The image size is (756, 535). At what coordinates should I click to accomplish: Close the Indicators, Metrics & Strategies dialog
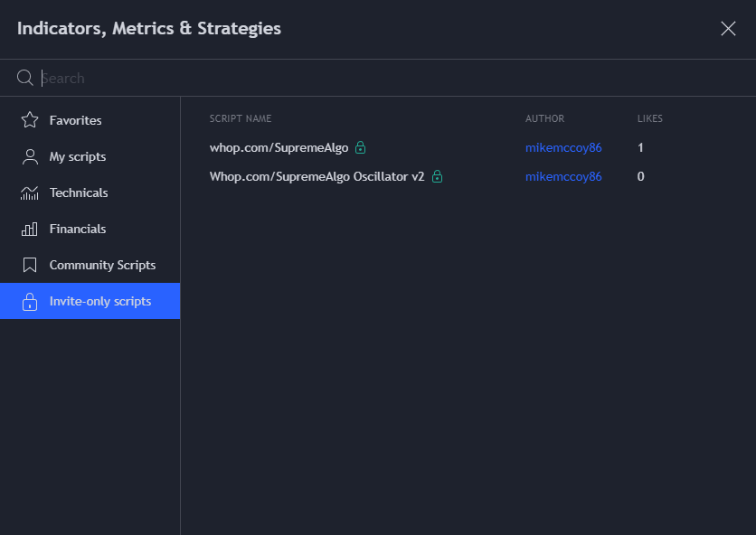click(728, 28)
